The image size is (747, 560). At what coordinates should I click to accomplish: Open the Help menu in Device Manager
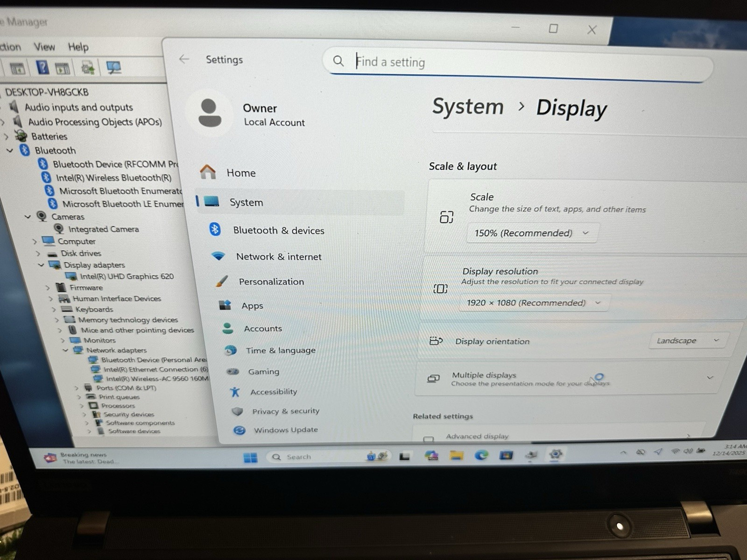[78, 47]
